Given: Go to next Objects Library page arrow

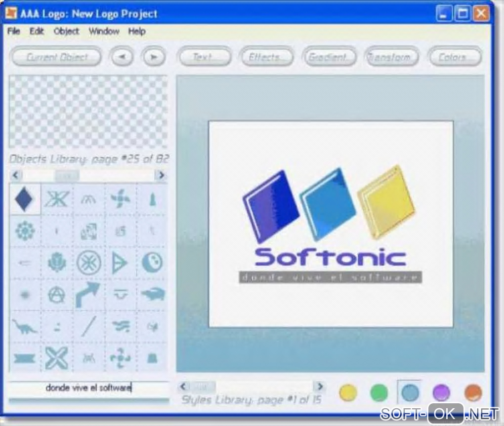Looking at the screenshot, I should 161,175.
